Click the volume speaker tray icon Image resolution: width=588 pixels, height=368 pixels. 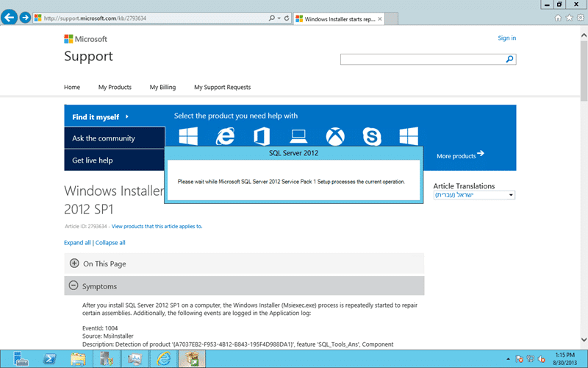coord(542,359)
